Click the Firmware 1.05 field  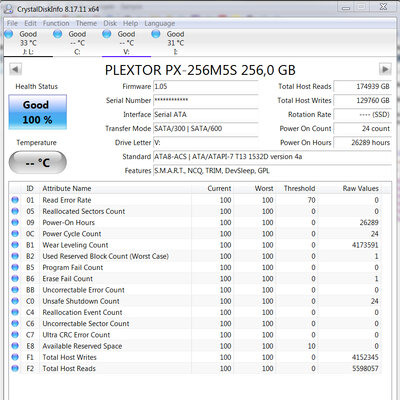click(205, 86)
